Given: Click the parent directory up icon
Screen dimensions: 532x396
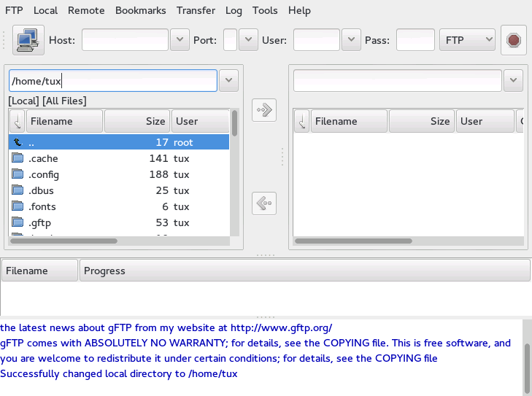Looking at the screenshot, I should click(18, 142).
